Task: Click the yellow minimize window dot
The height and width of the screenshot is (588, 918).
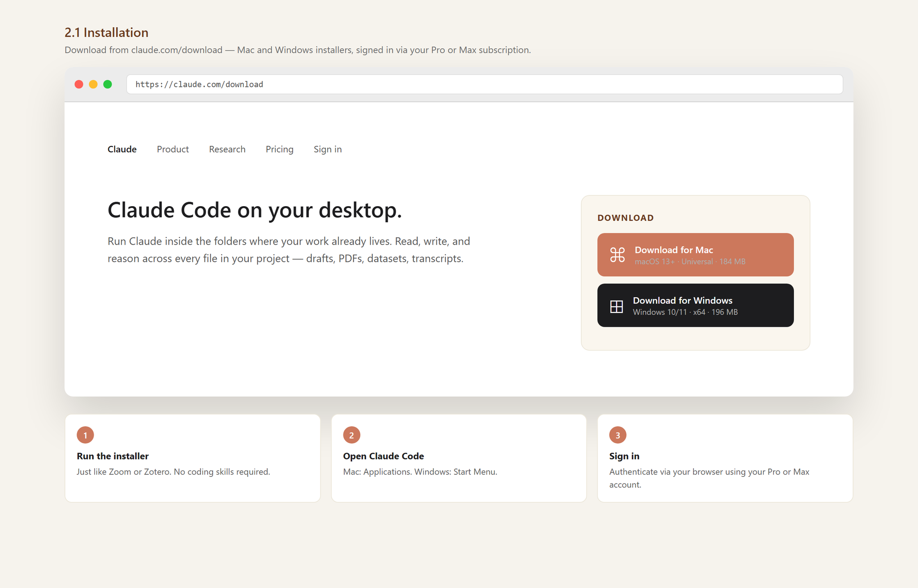Action: tap(93, 84)
